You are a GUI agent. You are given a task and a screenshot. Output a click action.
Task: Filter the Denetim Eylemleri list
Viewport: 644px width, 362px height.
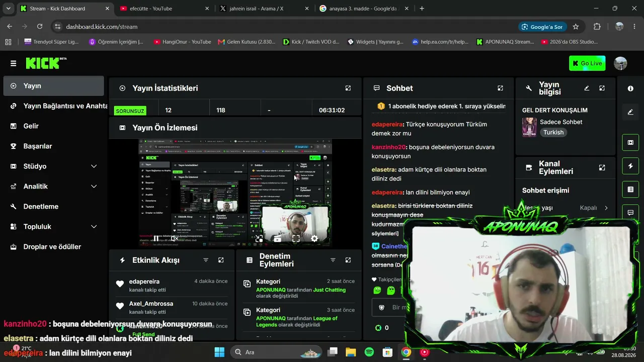(x=333, y=260)
